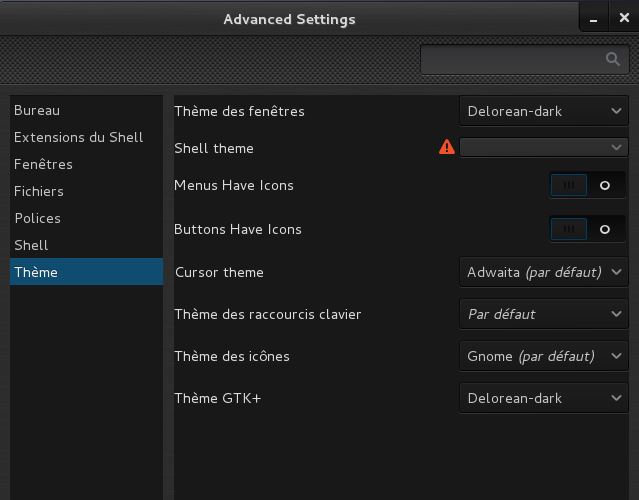Focus the search input field
This screenshot has width=639, height=500.
[x=524, y=59]
